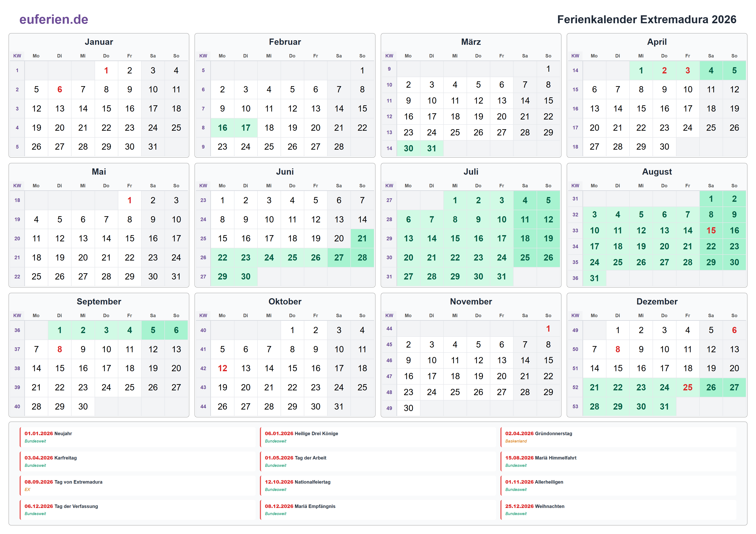Image resolution: width=756 pixels, height=534 pixels.
Task: Click green date 21 in Juni
Action: [362, 239]
